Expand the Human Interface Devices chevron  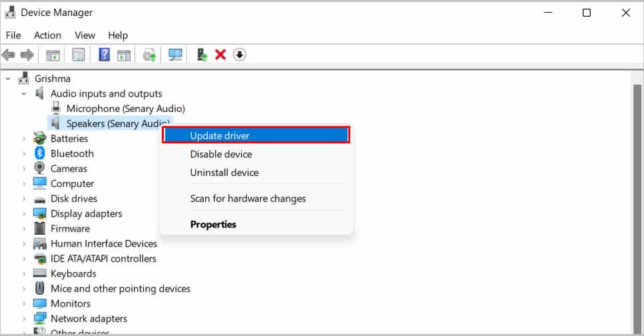[24, 244]
